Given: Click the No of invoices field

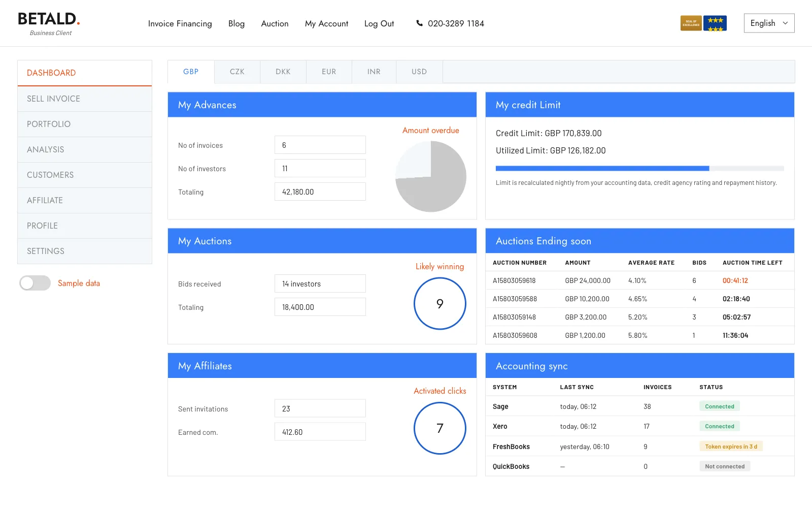Looking at the screenshot, I should click(x=320, y=145).
